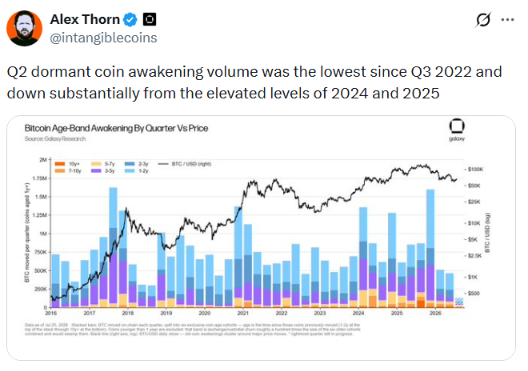This screenshot has height=371, width=528.
Task: Click the chart title Bitcoin Age-Band Awakening
Action: (x=116, y=128)
